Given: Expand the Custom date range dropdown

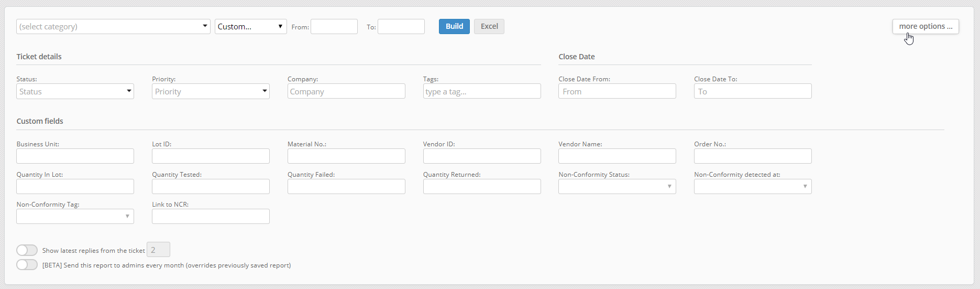Looking at the screenshot, I should [x=250, y=27].
